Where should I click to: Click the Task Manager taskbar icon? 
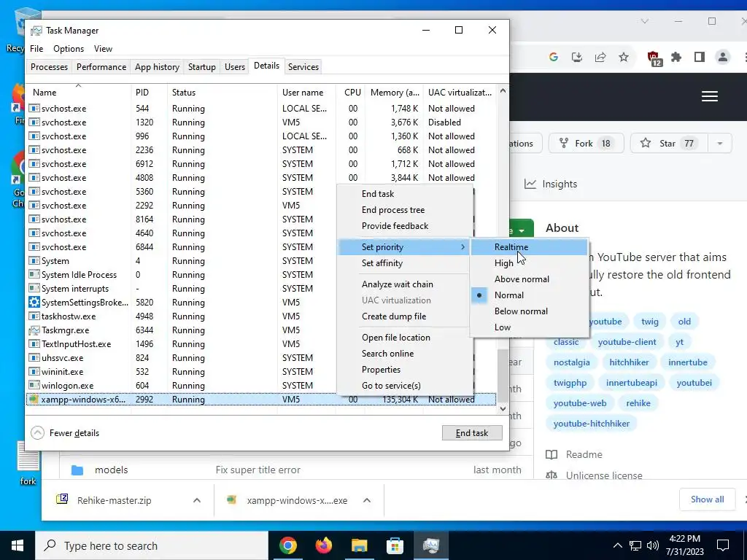tap(430, 545)
